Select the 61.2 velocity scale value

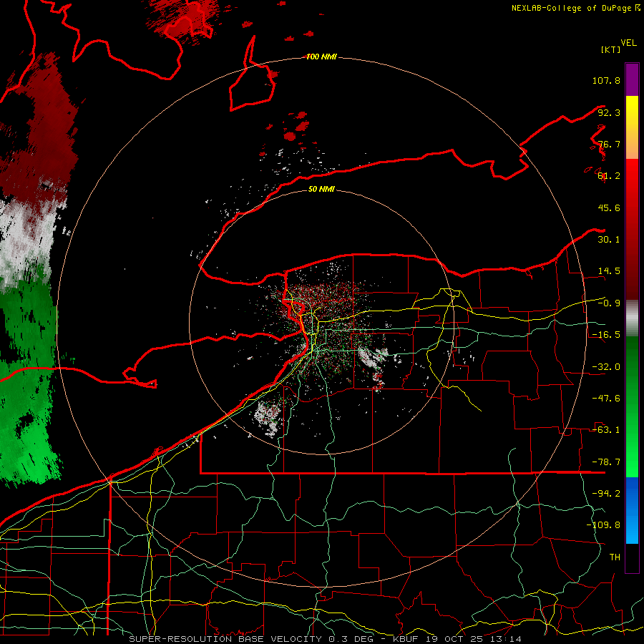click(x=609, y=176)
